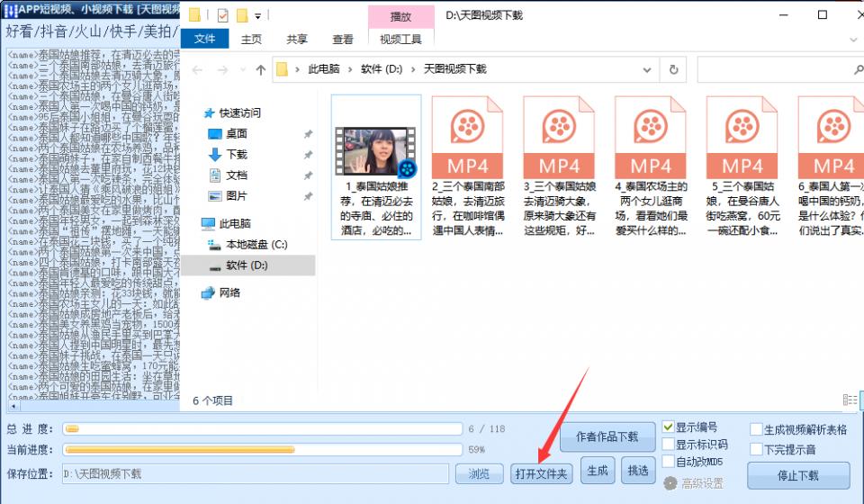Image resolution: width=864 pixels, height=504 pixels.
Task: Click the 生成 button
Action: (x=598, y=471)
